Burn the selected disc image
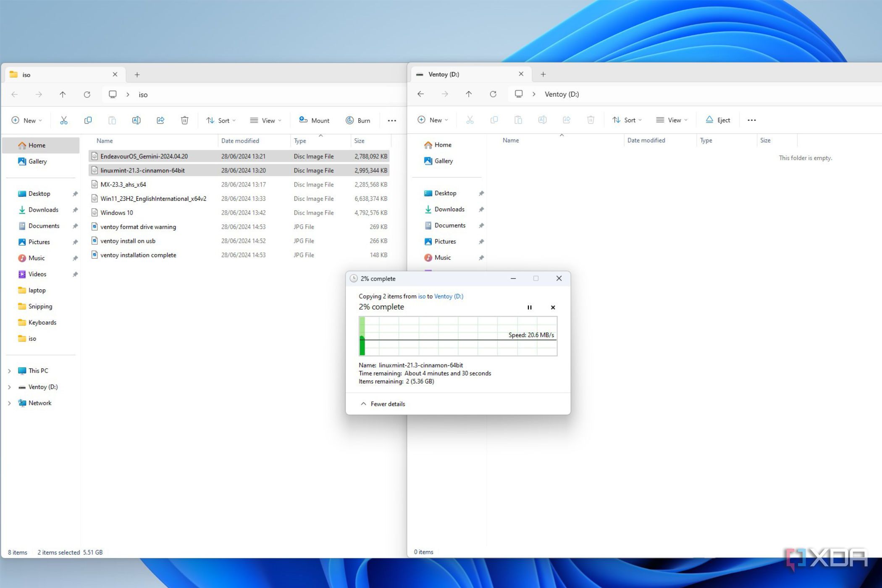Image resolution: width=882 pixels, height=588 pixels. click(358, 121)
